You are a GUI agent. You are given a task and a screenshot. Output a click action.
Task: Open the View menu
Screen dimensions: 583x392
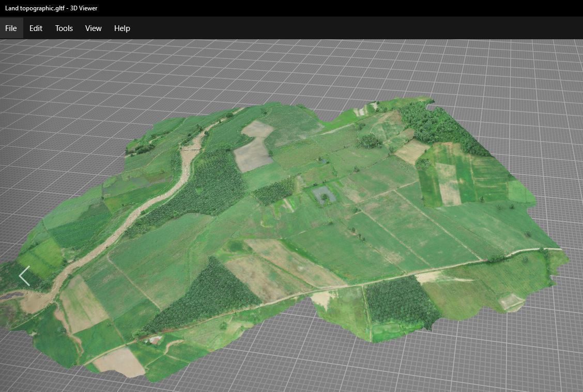(x=94, y=28)
